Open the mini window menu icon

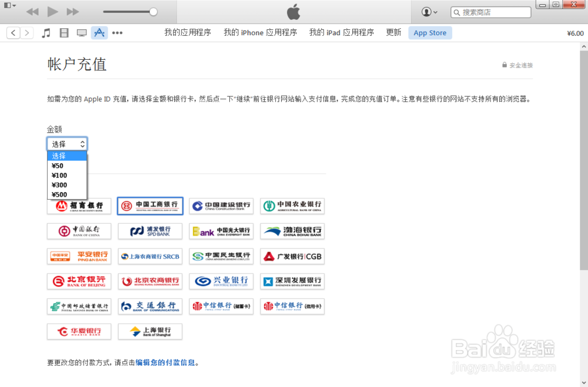coord(9,5)
